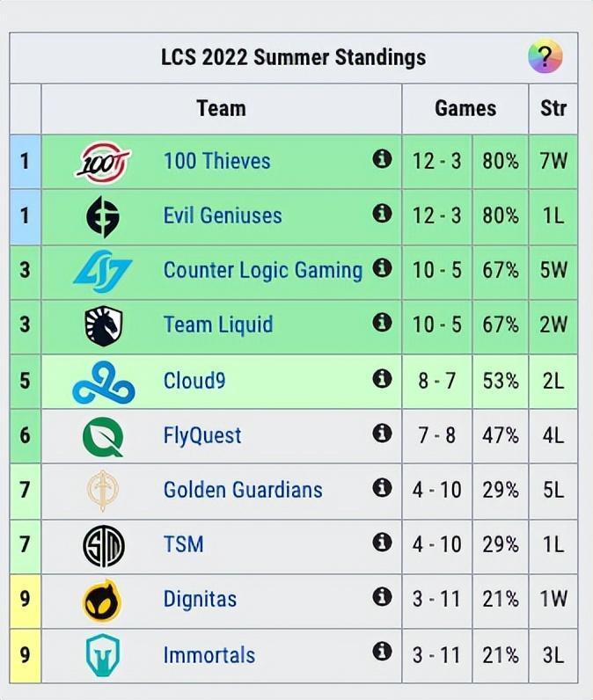Click the Str column header
This screenshot has height=700, width=593.
tap(553, 108)
